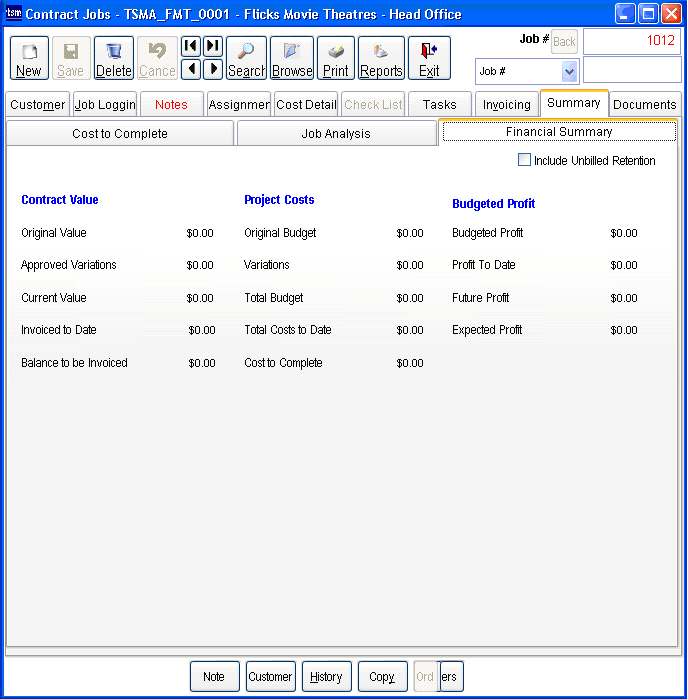Open the Invoicing tab
The width and height of the screenshot is (688, 699).
click(x=507, y=104)
